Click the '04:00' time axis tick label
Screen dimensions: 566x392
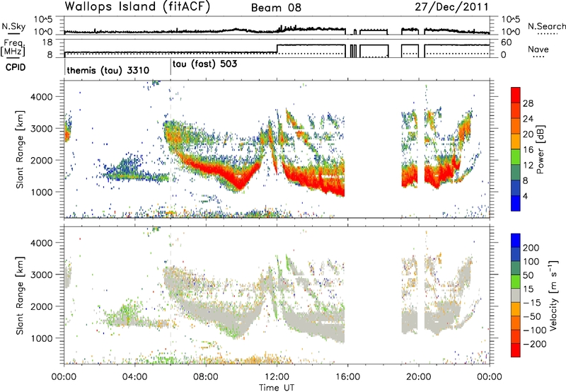pyautogui.click(x=134, y=377)
